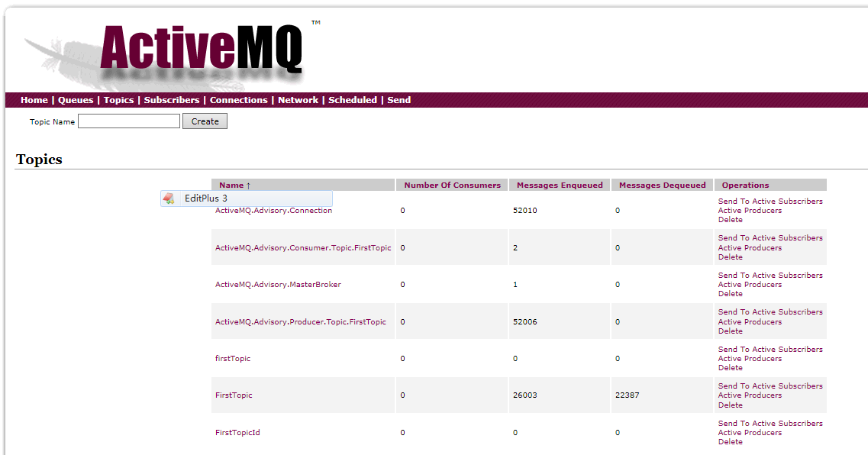868x455 pixels.
Task: View Active Producers for Advisory.Connection
Action: 750,211
